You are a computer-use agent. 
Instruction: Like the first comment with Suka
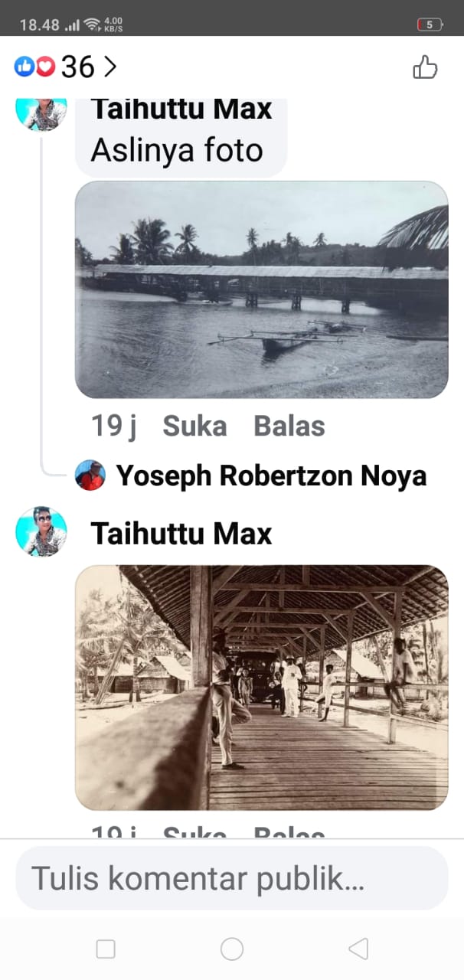coord(194,426)
